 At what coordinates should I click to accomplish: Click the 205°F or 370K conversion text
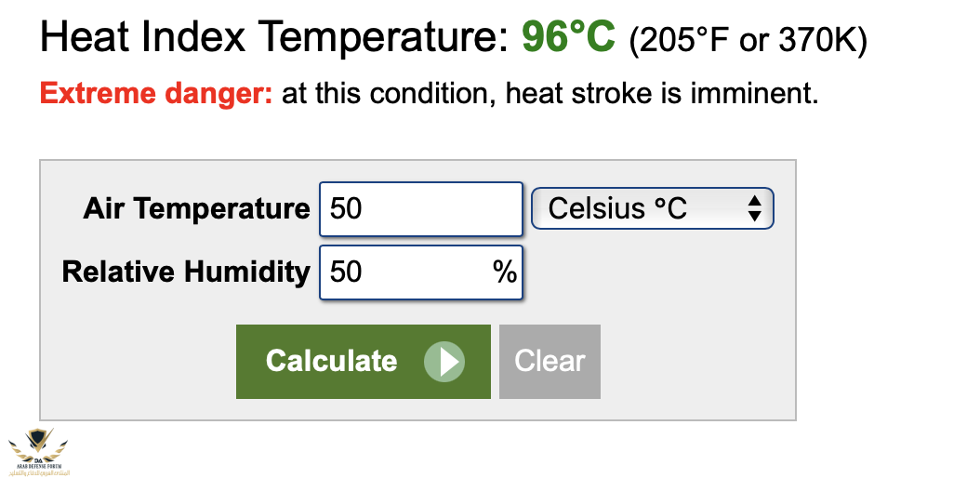pyautogui.click(x=748, y=40)
